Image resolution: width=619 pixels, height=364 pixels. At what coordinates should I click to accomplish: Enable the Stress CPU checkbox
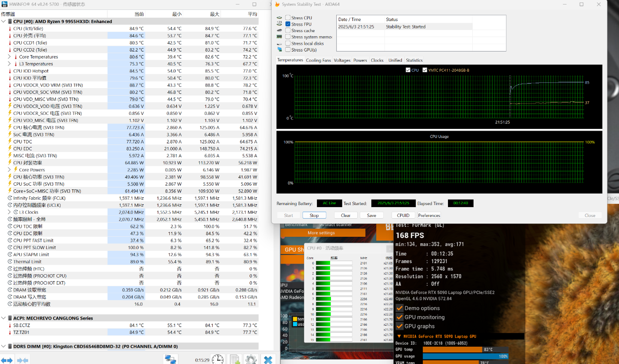tap(288, 18)
